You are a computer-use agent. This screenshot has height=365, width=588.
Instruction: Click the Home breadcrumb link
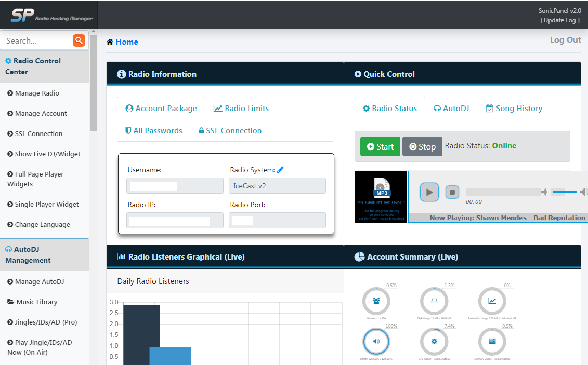pos(127,42)
